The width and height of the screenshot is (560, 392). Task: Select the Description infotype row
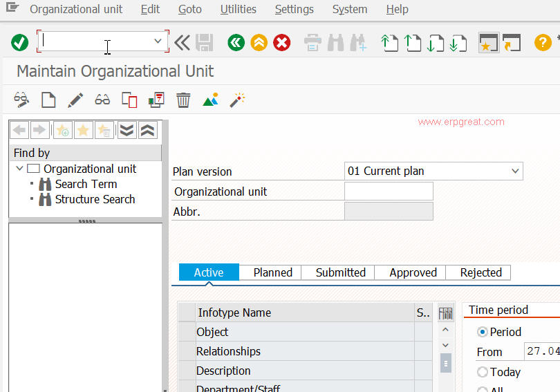(x=306, y=371)
